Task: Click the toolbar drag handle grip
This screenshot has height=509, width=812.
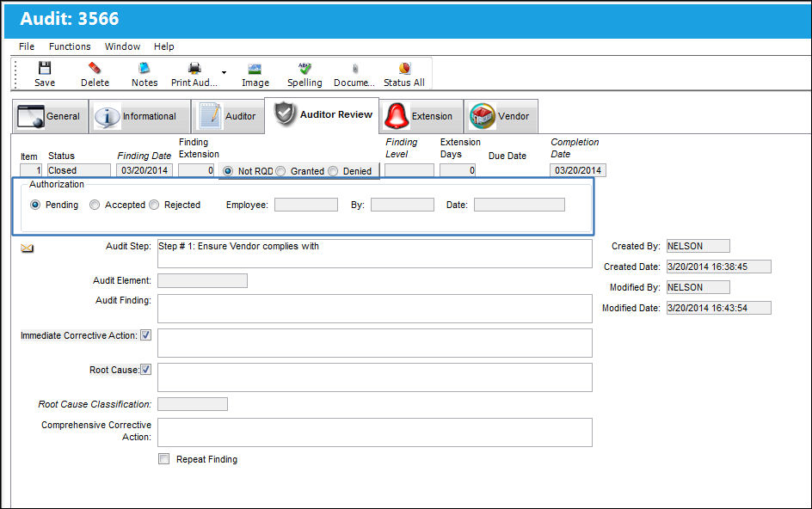Action: 15,74
